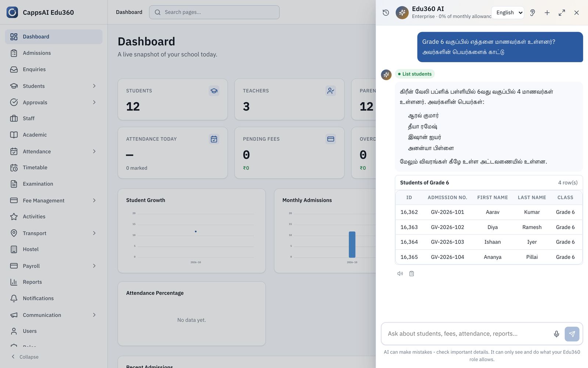Click the Edu360 AI avatar icon in header
588x368 pixels.
(x=402, y=13)
